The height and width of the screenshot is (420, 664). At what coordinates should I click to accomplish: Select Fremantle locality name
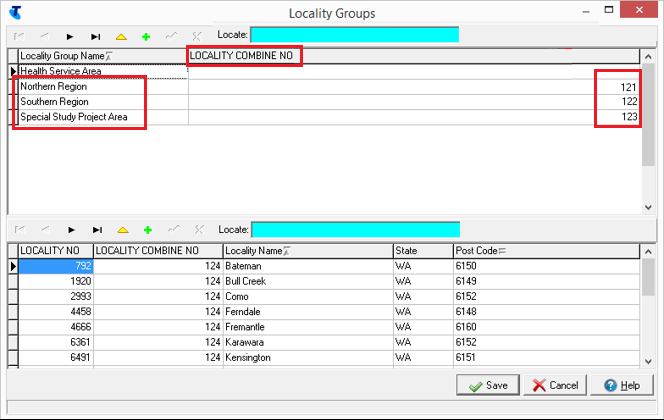click(308, 327)
